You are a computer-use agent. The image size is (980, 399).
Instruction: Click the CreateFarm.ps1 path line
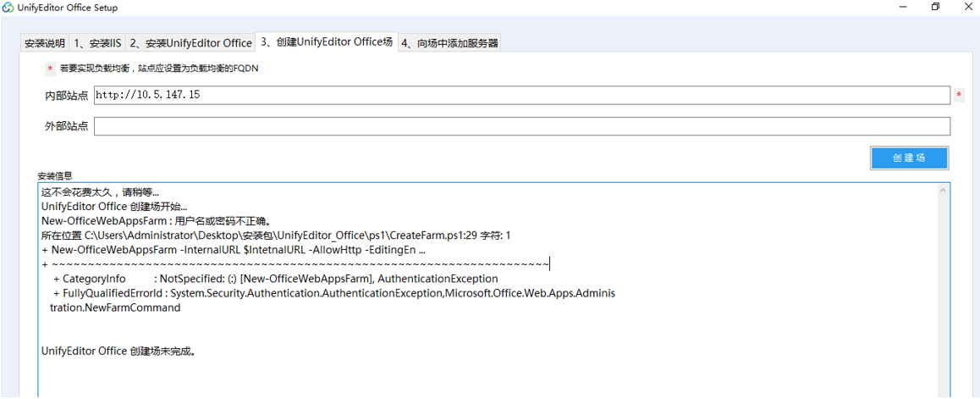pos(276,236)
